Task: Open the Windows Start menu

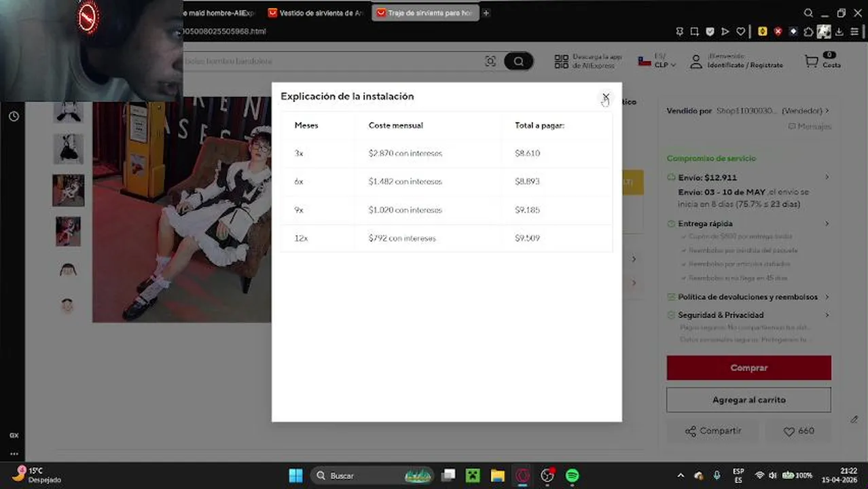Action: [295, 475]
